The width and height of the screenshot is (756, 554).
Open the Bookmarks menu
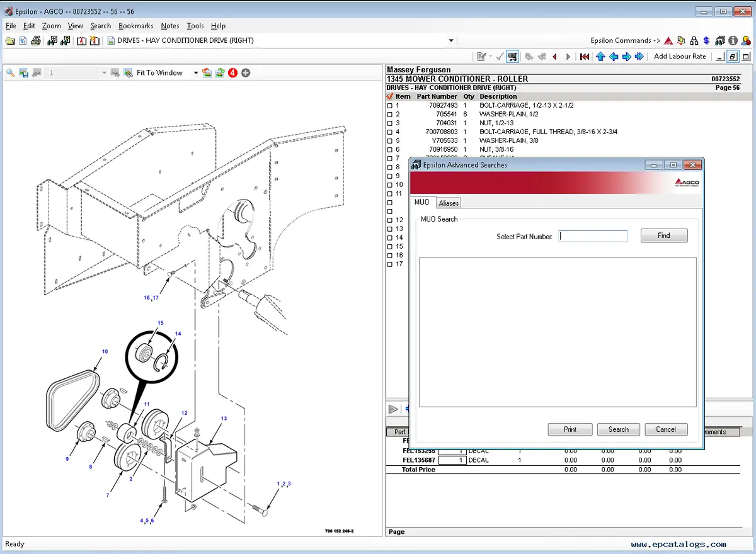[136, 26]
